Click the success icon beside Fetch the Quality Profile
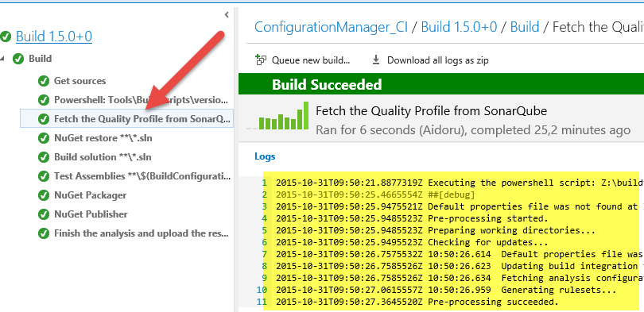The height and width of the screenshot is (312, 644). point(44,119)
